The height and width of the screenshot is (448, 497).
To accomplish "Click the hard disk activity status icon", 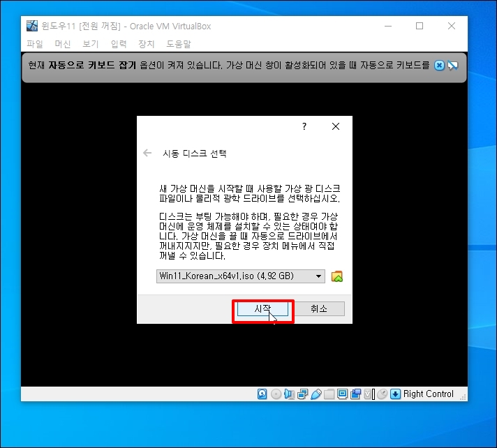I will (x=262, y=394).
